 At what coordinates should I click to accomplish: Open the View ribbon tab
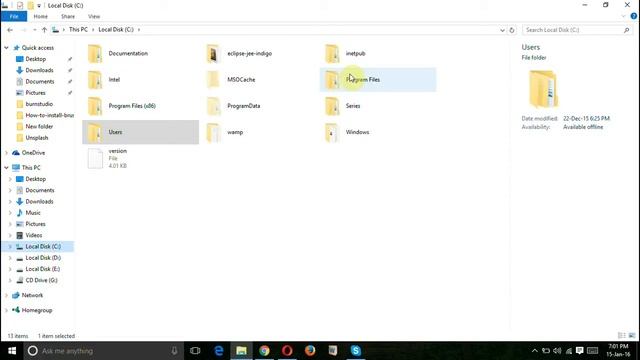[x=94, y=16]
